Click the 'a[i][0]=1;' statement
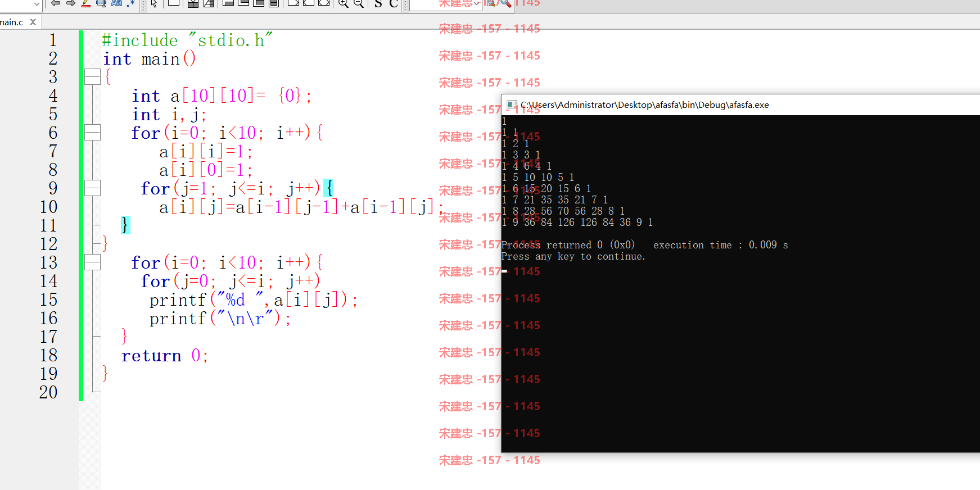980x490 pixels. coord(206,170)
